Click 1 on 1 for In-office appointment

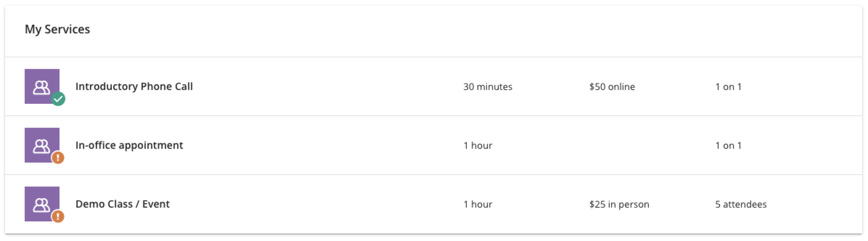click(728, 146)
